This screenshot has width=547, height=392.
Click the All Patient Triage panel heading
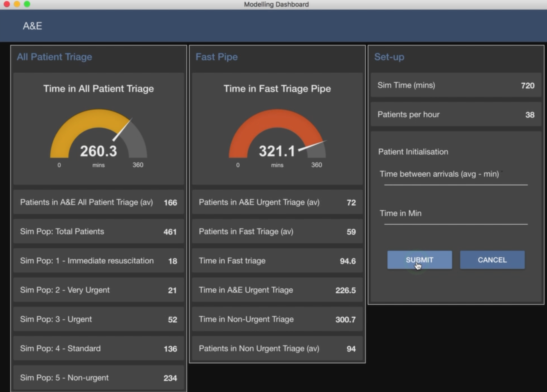click(54, 57)
